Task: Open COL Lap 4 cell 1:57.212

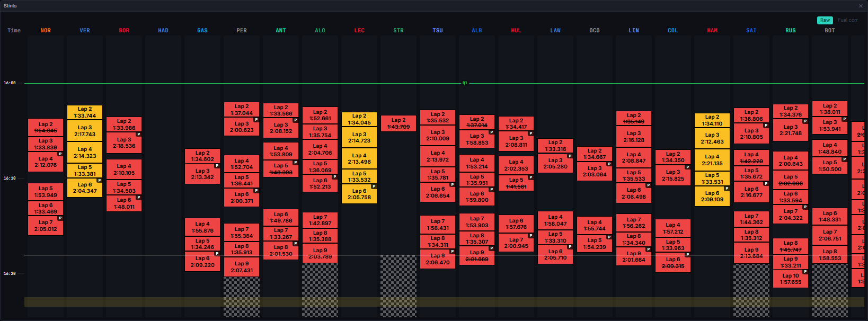Action: click(673, 228)
